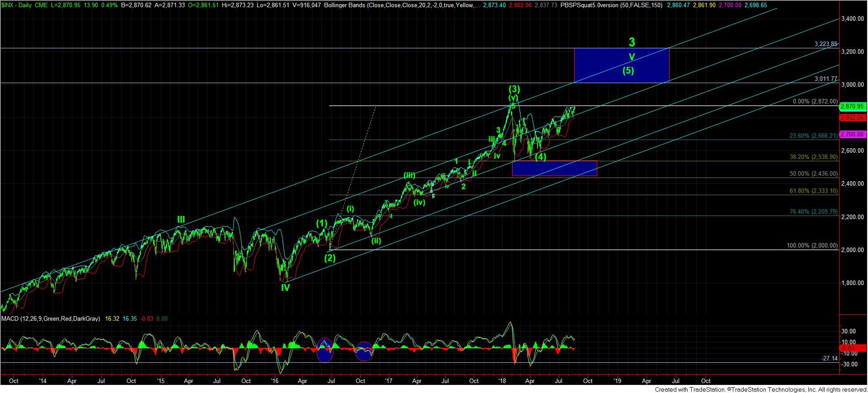Click the -27.14 MACD level label
This screenshot has height=393, width=868.
coord(829,358)
